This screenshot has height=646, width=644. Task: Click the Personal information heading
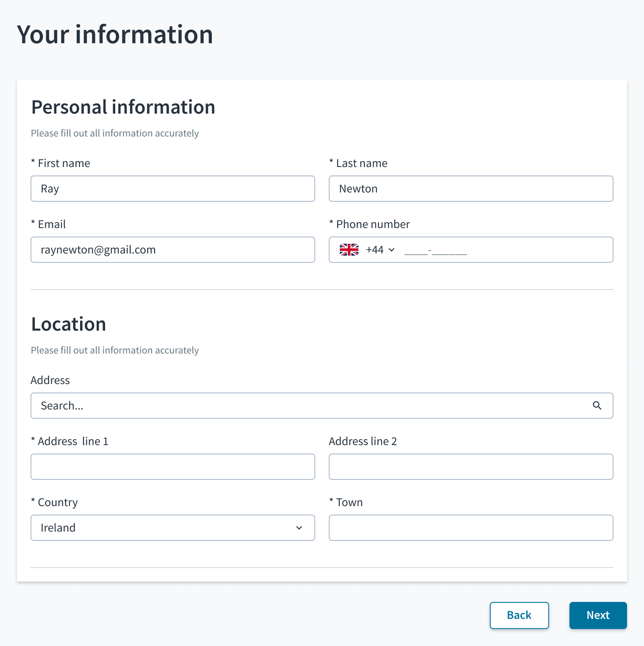click(123, 107)
